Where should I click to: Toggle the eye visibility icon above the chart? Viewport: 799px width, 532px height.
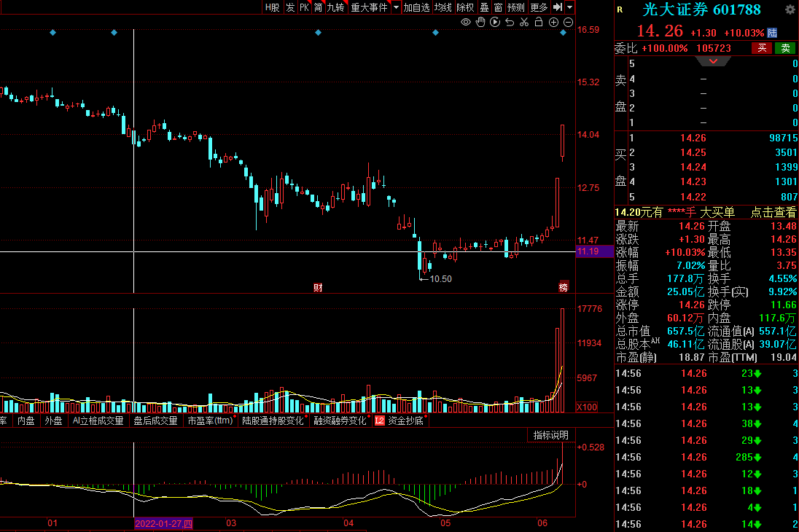tap(466, 23)
